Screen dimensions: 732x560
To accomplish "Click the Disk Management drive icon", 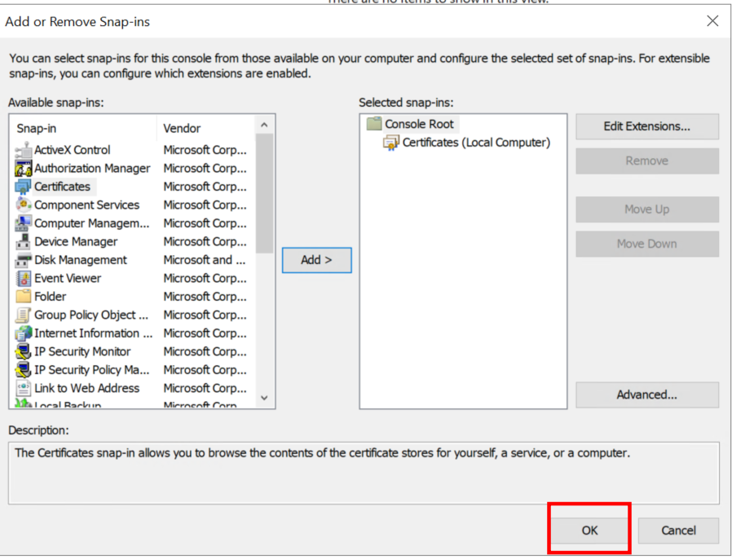I will tap(23, 260).
